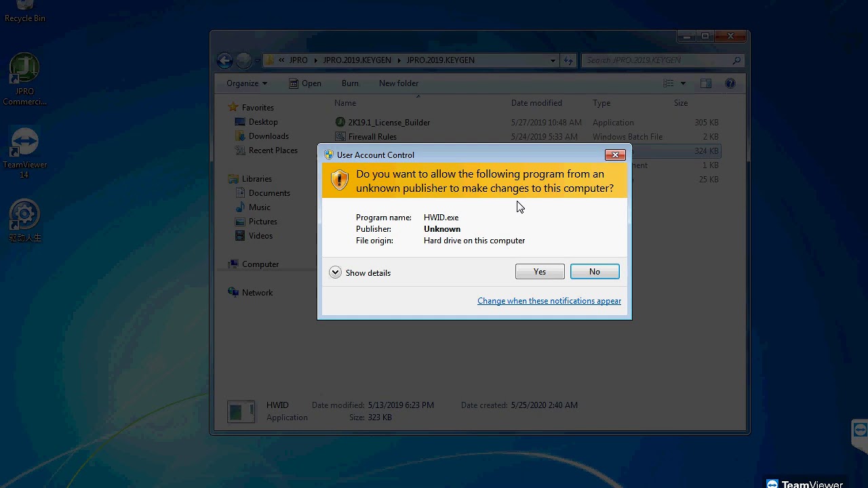
Task: Click the TeamViewer logo at bottom right
Action: click(x=805, y=484)
